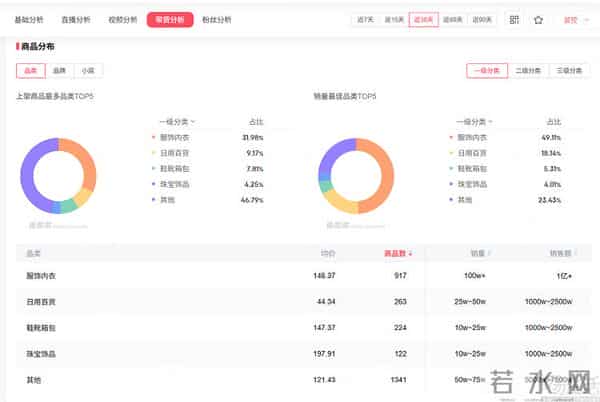Click the product count value 1341
This screenshot has width=600, height=402.
coord(398,379)
